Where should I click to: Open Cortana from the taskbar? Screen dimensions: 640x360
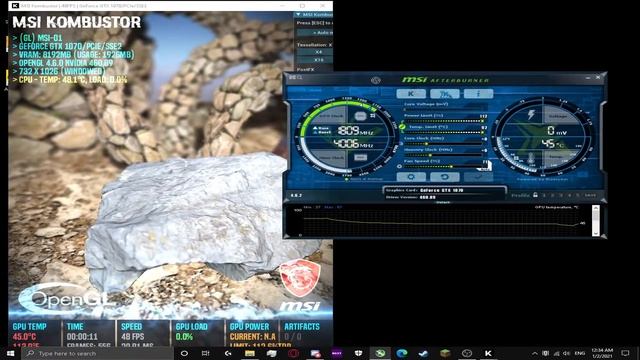point(184,353)
